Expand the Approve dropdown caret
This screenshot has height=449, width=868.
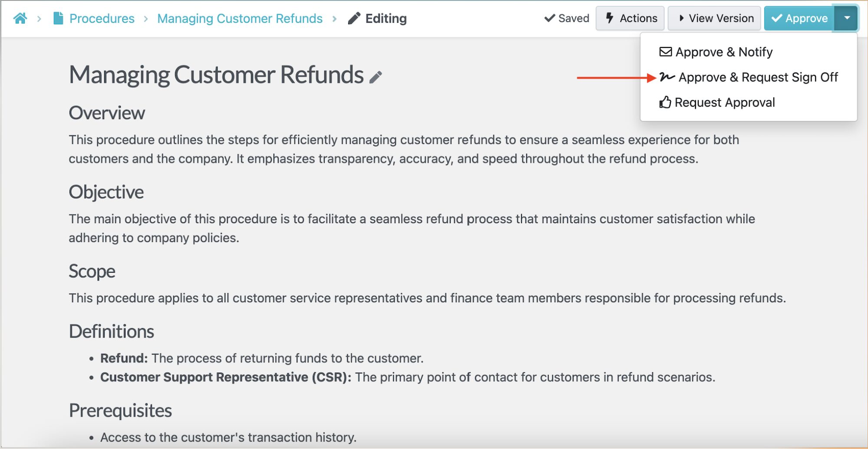846,18
